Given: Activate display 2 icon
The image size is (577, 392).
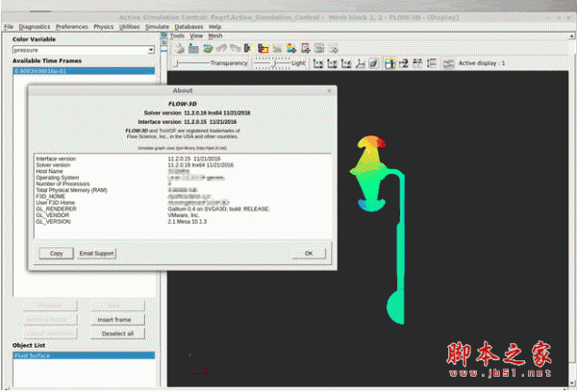Looking at the screenshot, I should pos(403,63).
